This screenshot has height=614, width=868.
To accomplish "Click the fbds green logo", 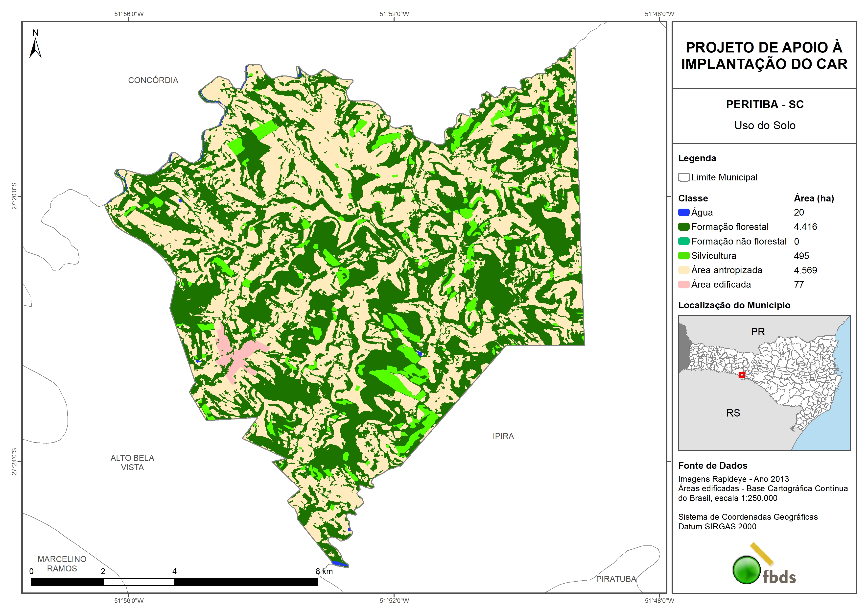I will (x=746, y=570).
